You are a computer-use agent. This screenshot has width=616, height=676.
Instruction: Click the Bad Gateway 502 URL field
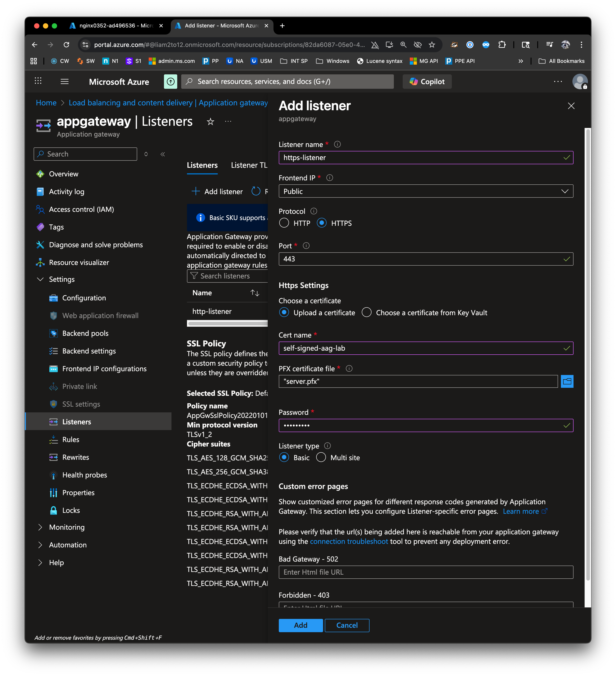point(426,572)
